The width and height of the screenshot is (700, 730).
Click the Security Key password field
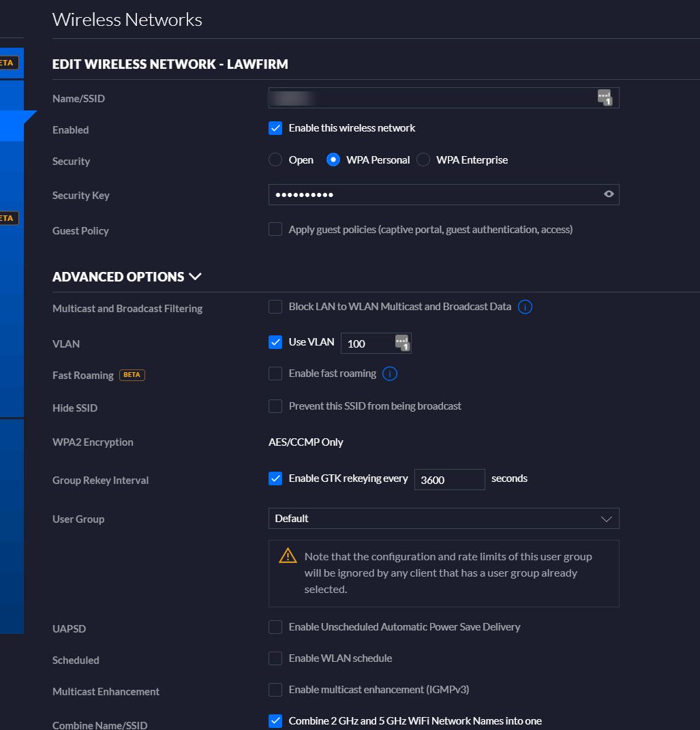click(433, 195)
